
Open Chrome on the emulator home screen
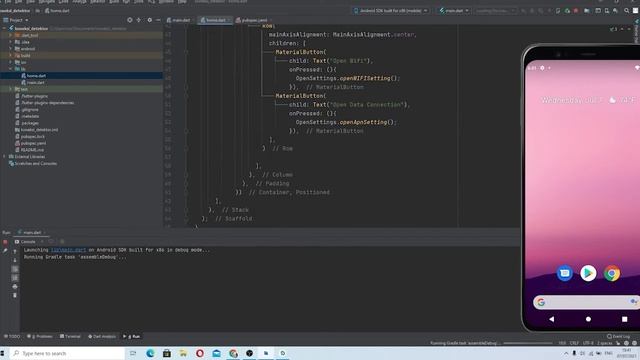612,273
